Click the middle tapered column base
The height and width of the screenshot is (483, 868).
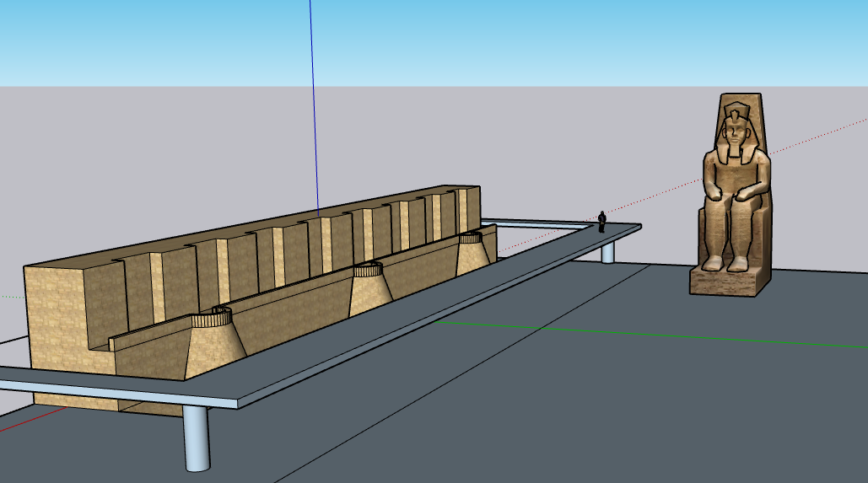pos(368,288)
